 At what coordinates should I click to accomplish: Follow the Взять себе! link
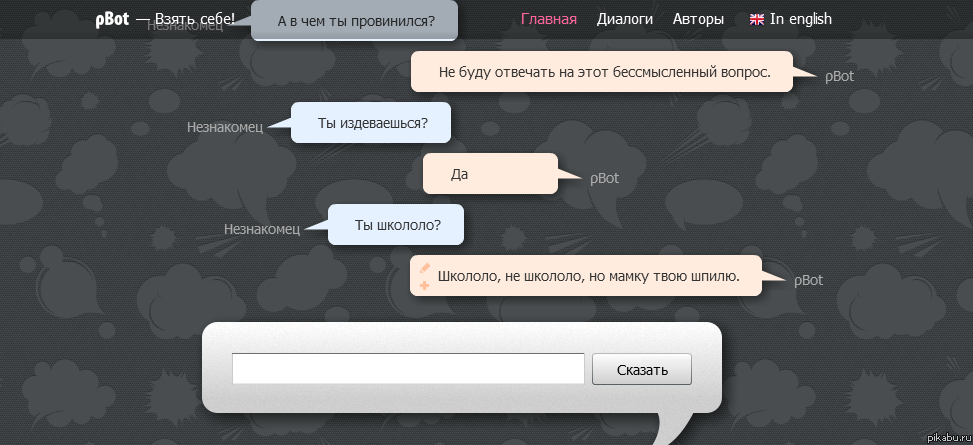(x=195, y=19)
